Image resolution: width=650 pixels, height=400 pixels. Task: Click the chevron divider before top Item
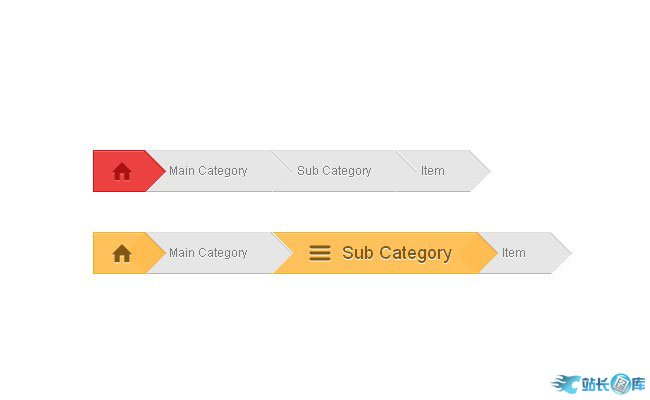[x=405, y=171]
